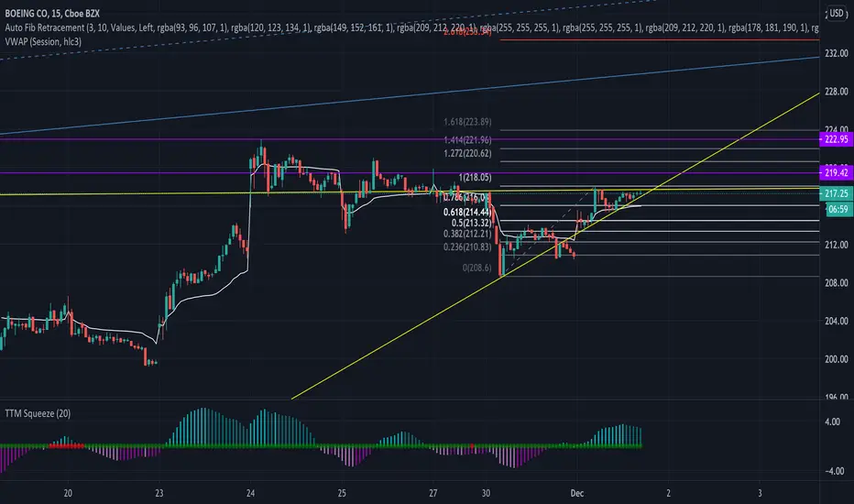
Task: Click the Dec label on the time axis
Action: tap(576, 493)
